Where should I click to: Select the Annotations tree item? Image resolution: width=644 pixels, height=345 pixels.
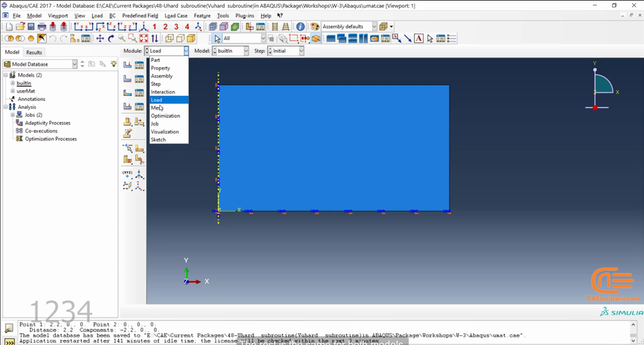[x=31, y=99]
